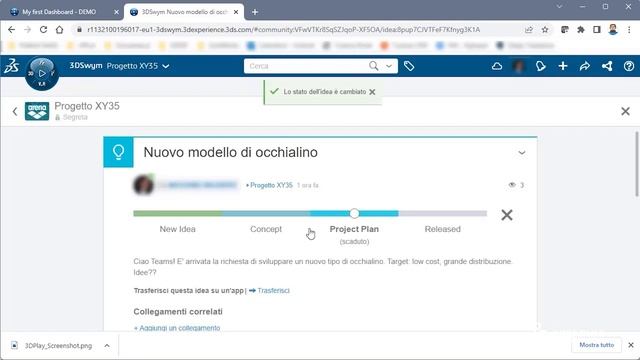Expand the idea title options chevron
The width and height of the screenshot is (640, 360).
click(x=522, y=153)
